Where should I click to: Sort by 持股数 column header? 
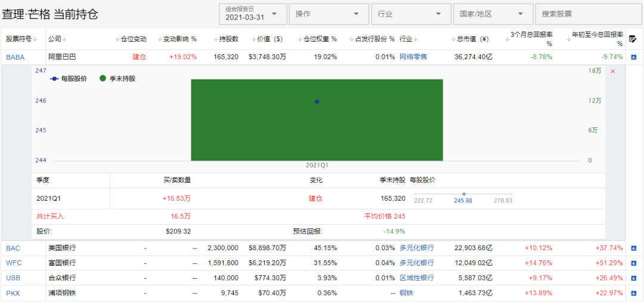point(226,39)
